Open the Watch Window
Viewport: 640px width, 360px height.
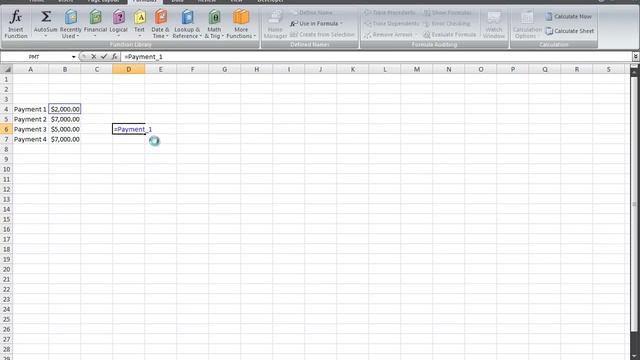(x=494, y=24)
